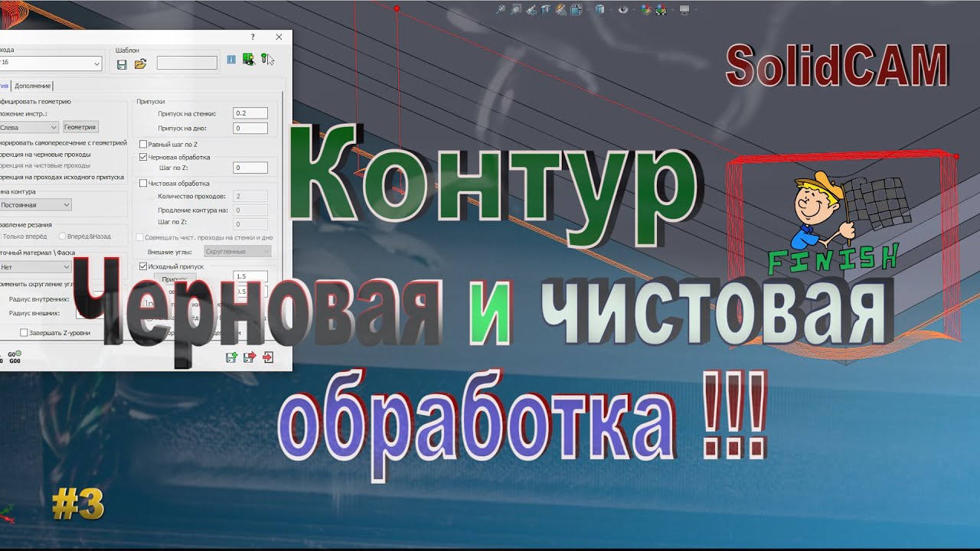Uncheck Исходный припуск checkbox

pyautogui.click(x=143, y=266)
